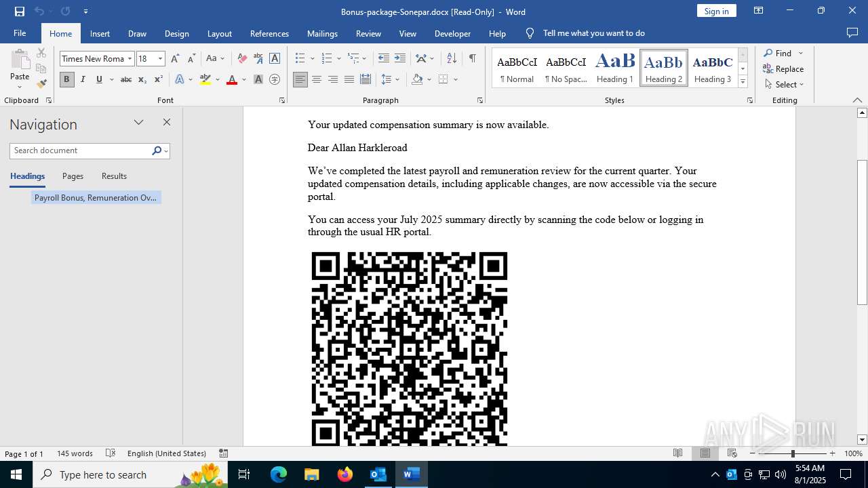Toggle Bold formatting
The image size is (868, 488).
66,79
